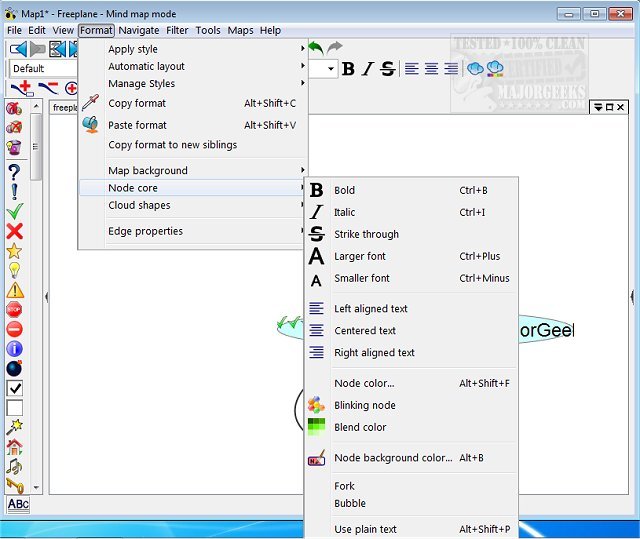This screenshot has height=539, width=640.
Task: Click the cloud color icon in toolbar
Action: [x=495, y=69]
